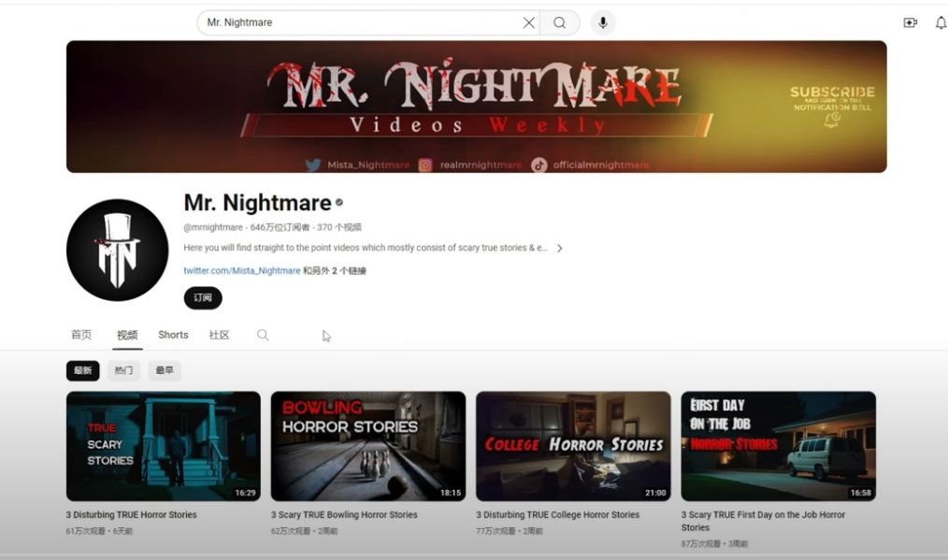Select the 热门 filter chip

(124, 371)
